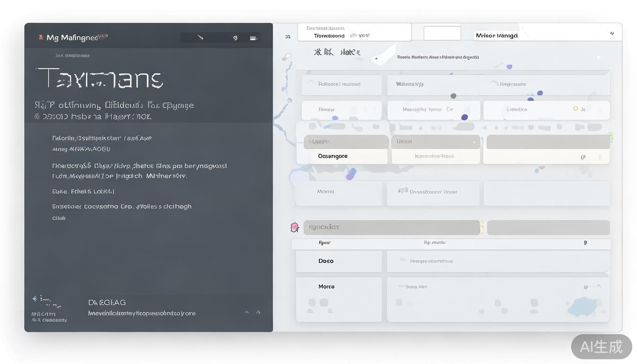Click the long gray bar beside pink marker
637x364 pixels.
click(x=391, y=227)
